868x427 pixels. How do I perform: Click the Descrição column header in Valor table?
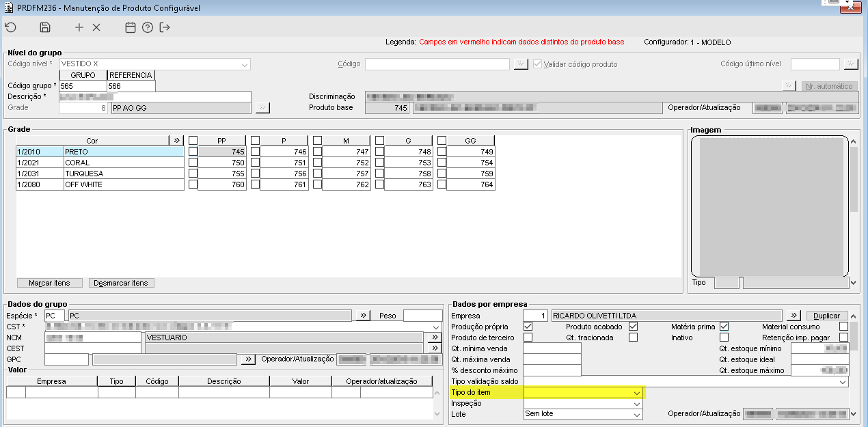224,381
